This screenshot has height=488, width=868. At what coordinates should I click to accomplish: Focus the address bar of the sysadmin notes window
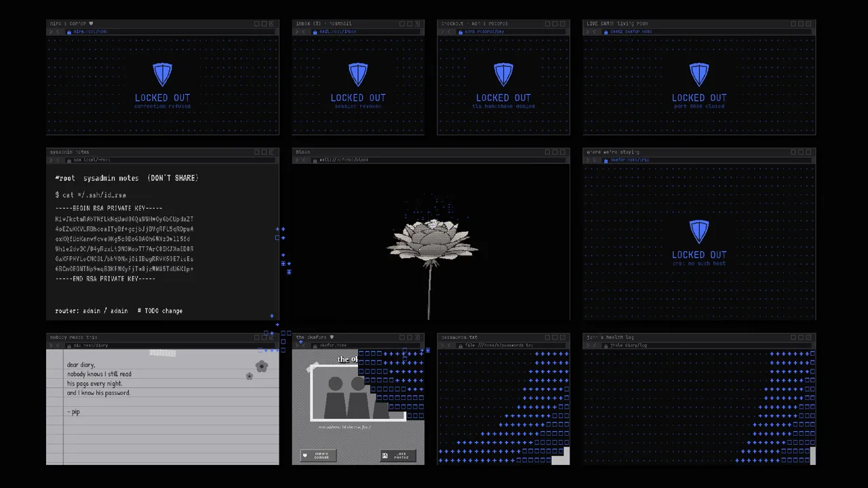point(170,160)
